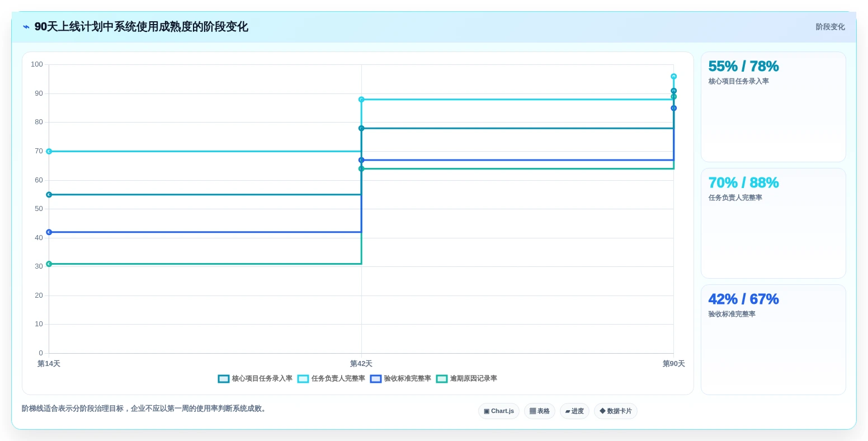The width and height of the screenshot is (868, 441).
Task: Click the 核心项目任务录入率 caption in the first card
Action: [738, 82]
